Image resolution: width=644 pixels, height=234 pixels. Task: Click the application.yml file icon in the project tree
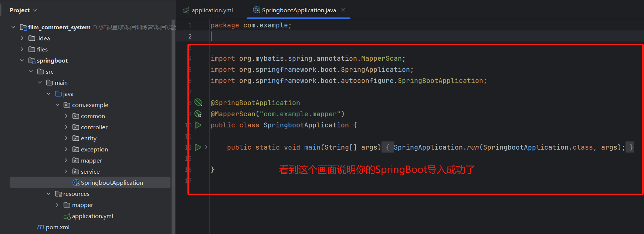click(x=67, y=216)
